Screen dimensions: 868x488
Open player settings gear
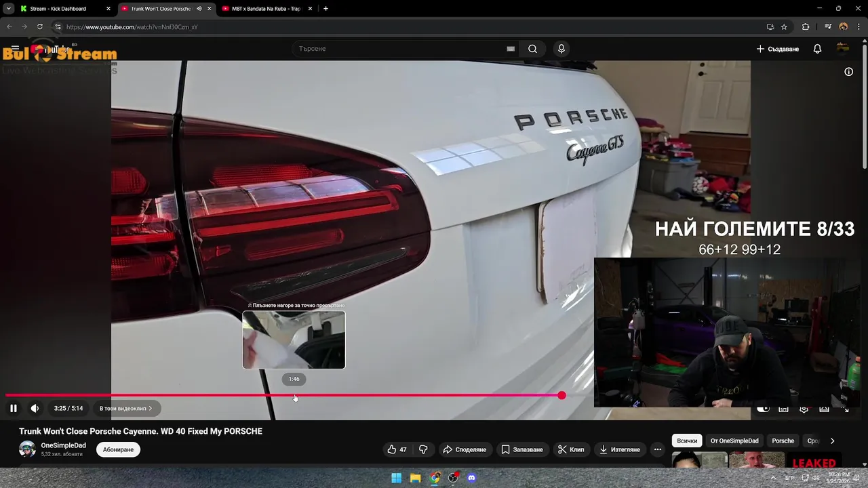point(804,409)
